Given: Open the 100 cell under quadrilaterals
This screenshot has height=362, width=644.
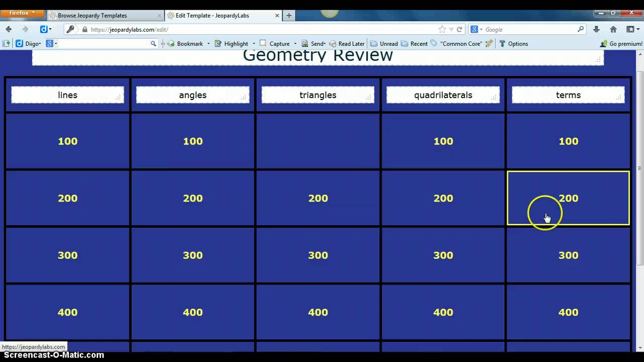Looking at the screenshot, I should [x=443, y=141].
